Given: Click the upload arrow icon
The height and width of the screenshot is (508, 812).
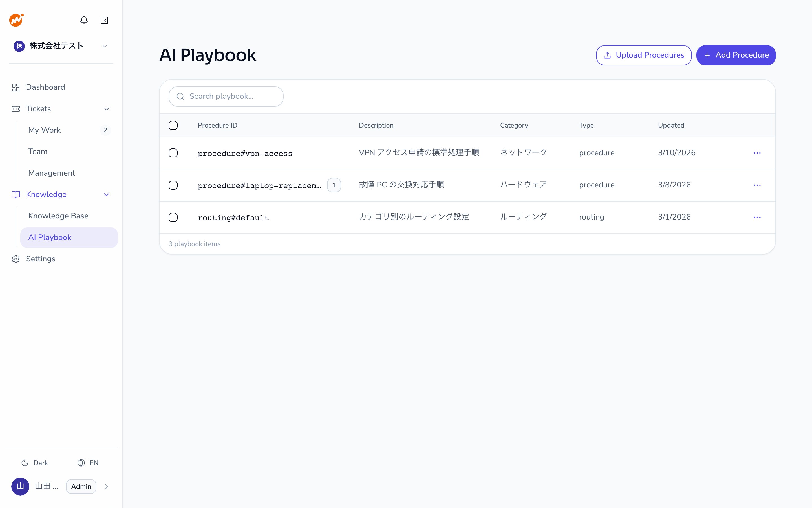Looking at the screenshot, I should (607, 55).
